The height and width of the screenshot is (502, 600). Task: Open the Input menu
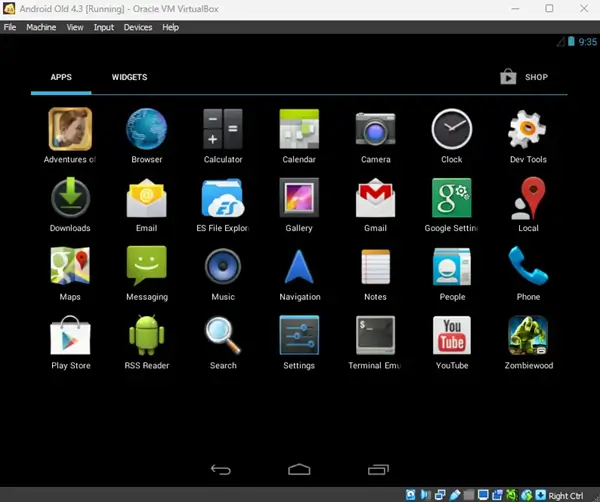point(104,27)
